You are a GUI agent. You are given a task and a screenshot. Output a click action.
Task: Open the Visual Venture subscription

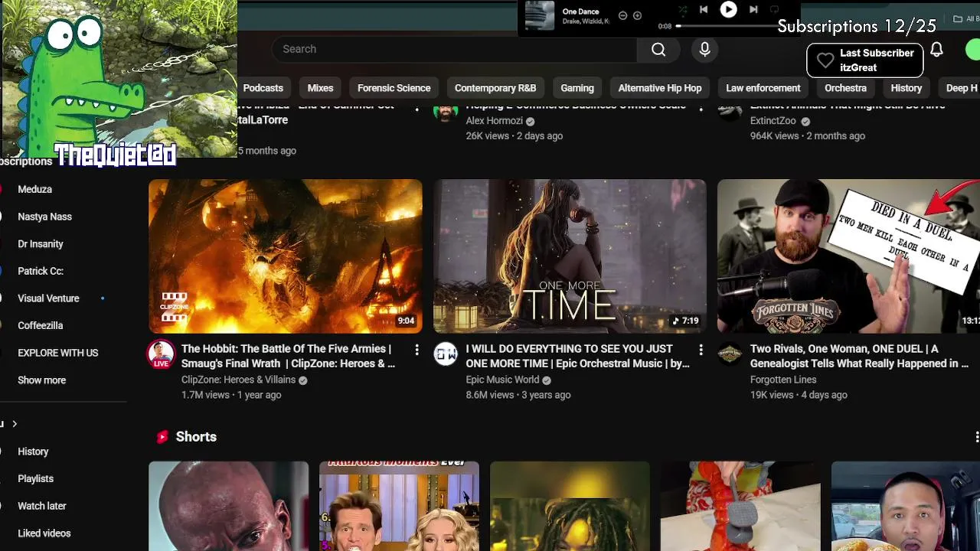[x=49, y=298]
